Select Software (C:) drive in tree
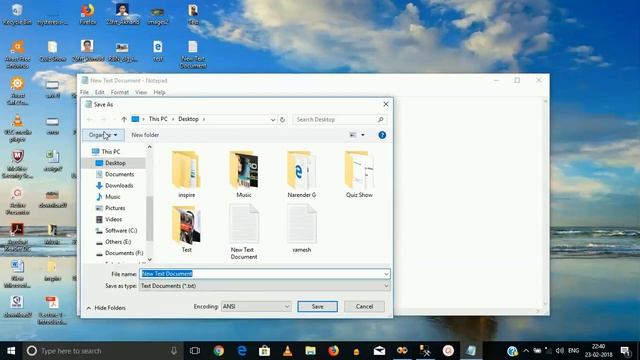The height and width of the screenshot is (360, 640). pos(116,231)
